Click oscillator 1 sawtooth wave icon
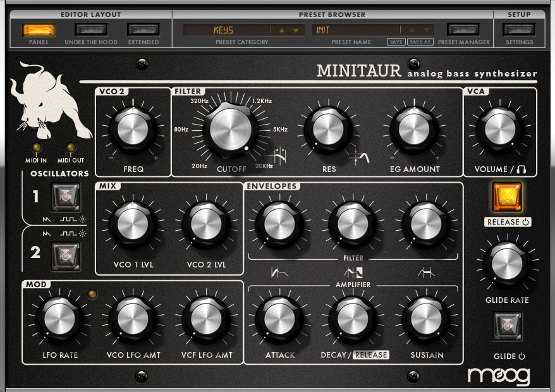Image resolution: width=555 pixels, height=392 pixels. point(47,219)
